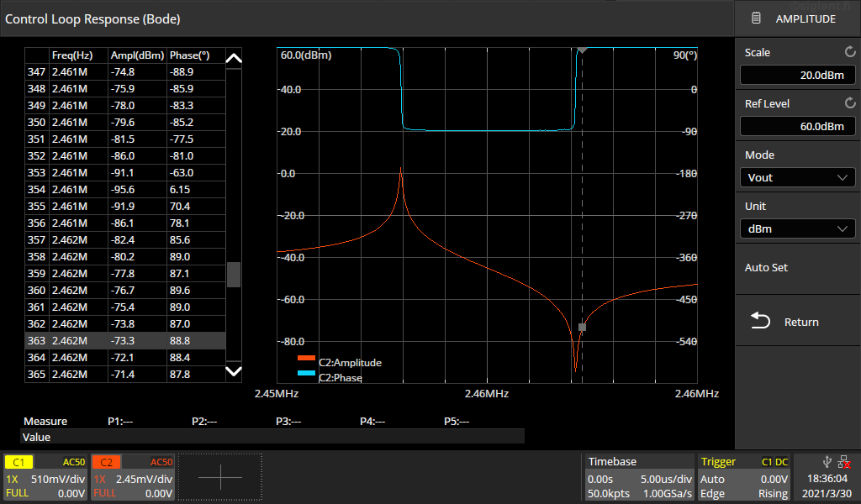Click the Freq(Hz) column header
The width and height of the screenshot is (861, 504).
coord(72,55)
